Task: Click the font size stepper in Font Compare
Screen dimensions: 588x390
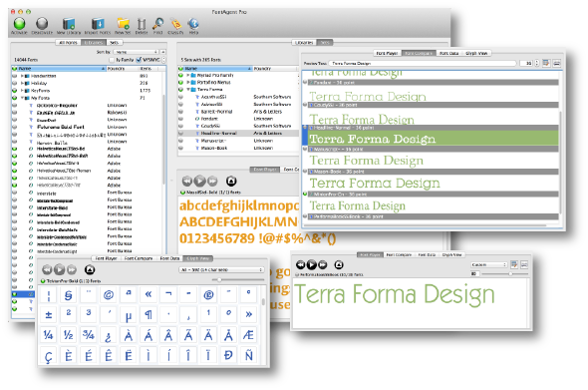Action: (537, 63)
